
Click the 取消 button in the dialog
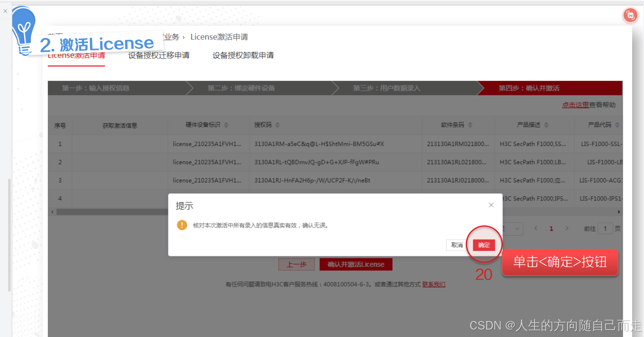[457, 245]
